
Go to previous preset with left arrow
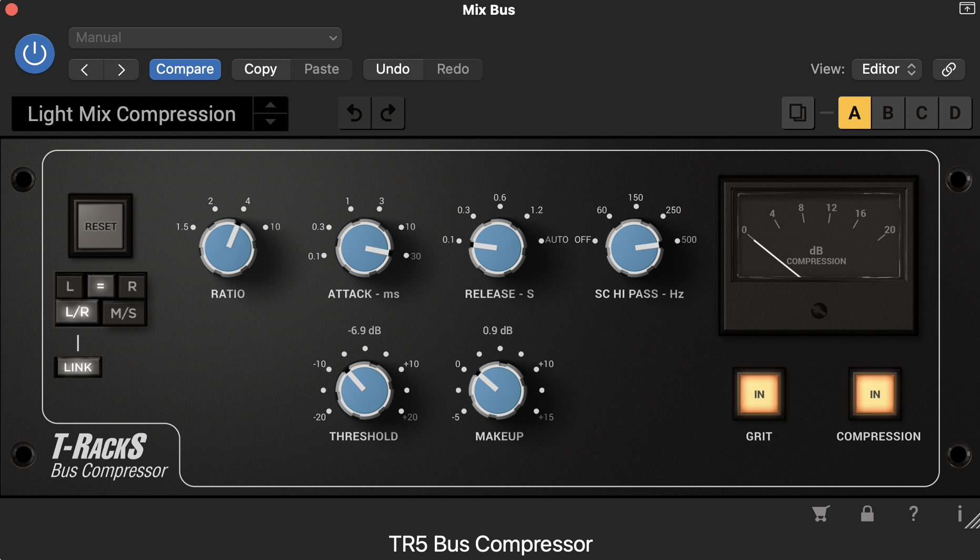86,69
